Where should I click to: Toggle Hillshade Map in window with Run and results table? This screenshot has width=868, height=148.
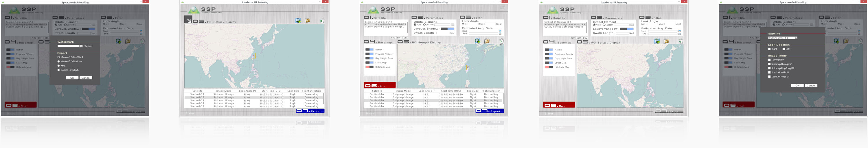click(369, 67)
